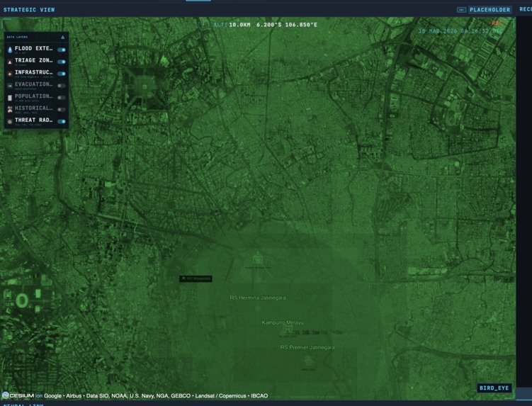Screen dimensions: 532x406
Task: Click the 15 MAR 2026 timestamp readout
Action: pos(460,31)
